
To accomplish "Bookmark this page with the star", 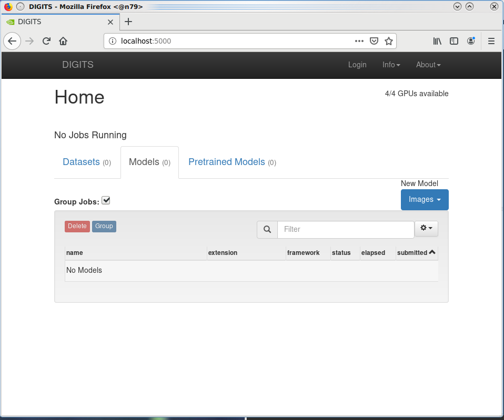I will click(x=389, y=41).
